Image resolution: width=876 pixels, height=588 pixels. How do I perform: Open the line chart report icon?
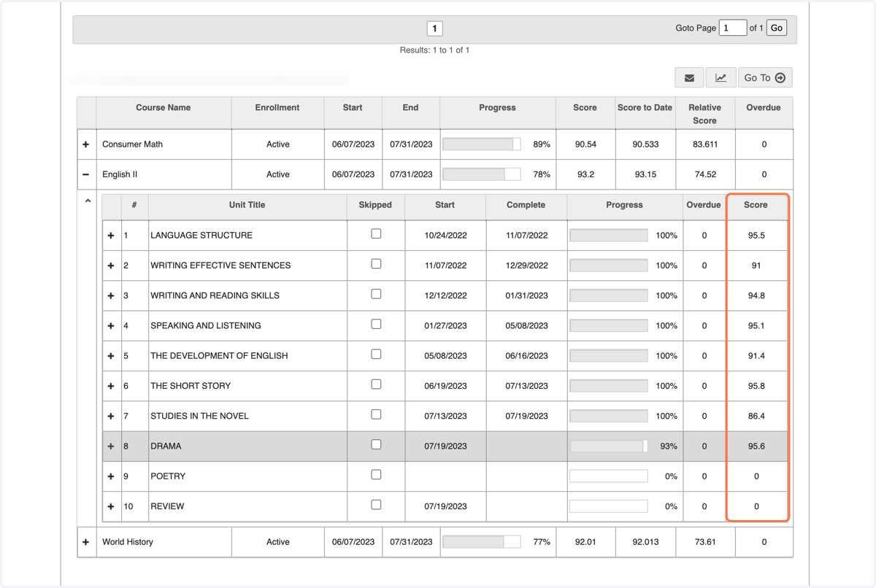[721, 77]
